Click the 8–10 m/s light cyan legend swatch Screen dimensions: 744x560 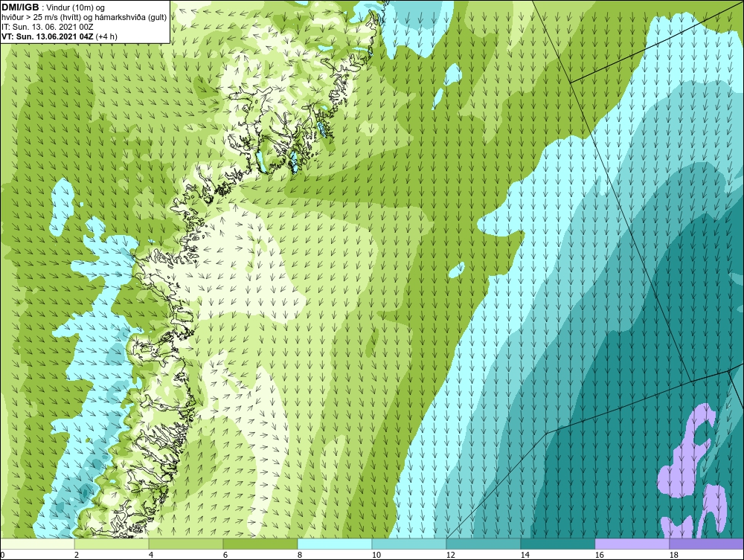tap(335, 544)
